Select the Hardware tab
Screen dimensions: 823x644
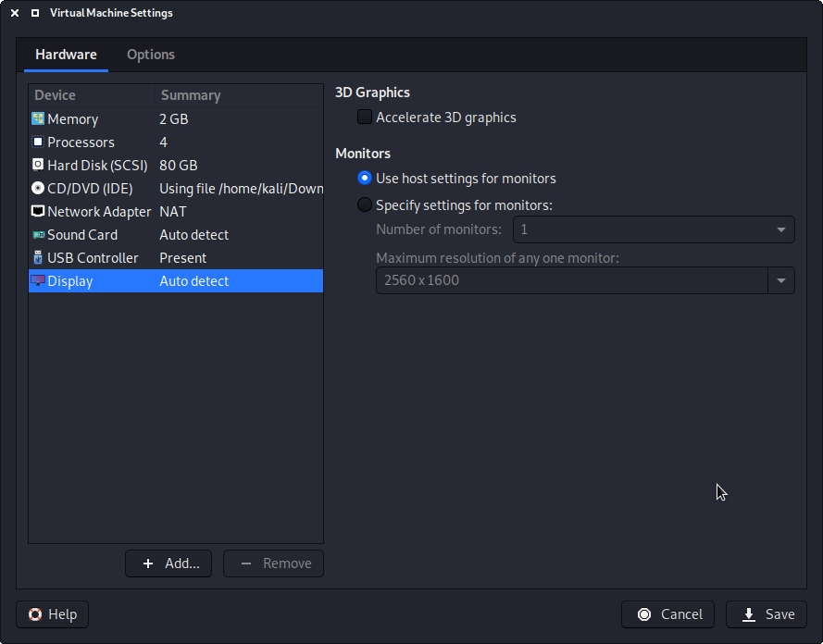click(x=66, y=55)
